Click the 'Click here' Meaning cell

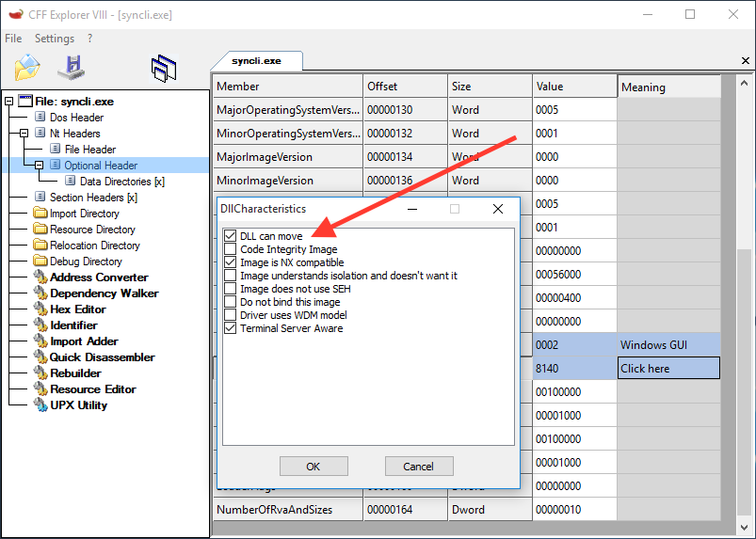point(668,369)
